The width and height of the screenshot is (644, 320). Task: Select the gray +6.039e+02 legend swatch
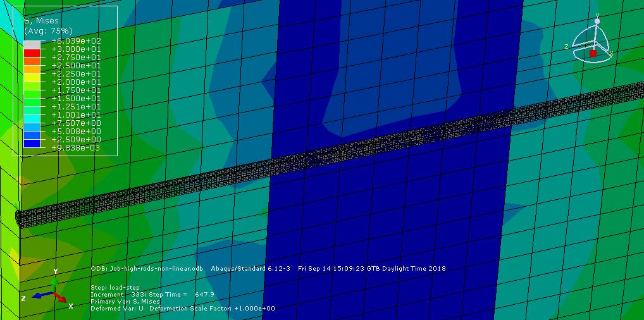[x=32, y=45]
